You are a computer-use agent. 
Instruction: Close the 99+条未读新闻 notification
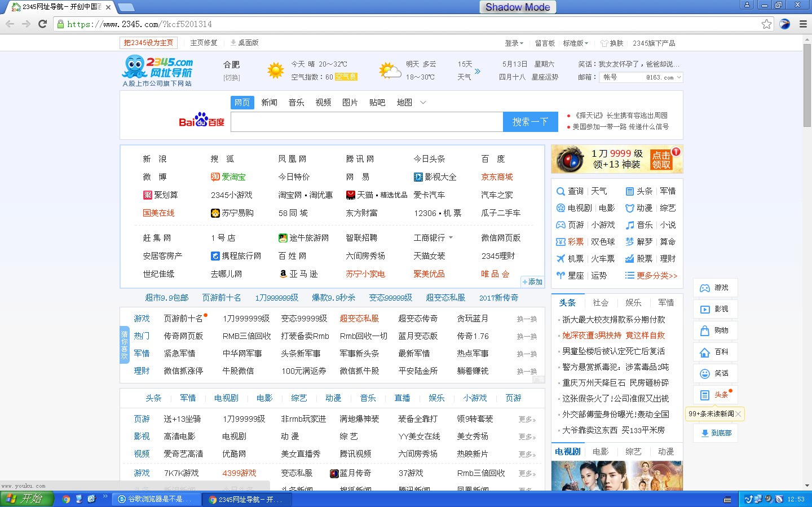[738, 414]
